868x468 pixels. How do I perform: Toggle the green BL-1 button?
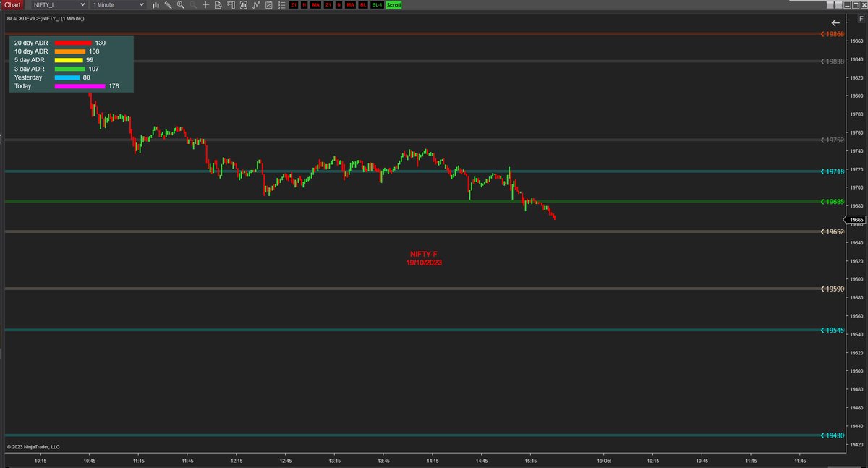coord(377,4)
